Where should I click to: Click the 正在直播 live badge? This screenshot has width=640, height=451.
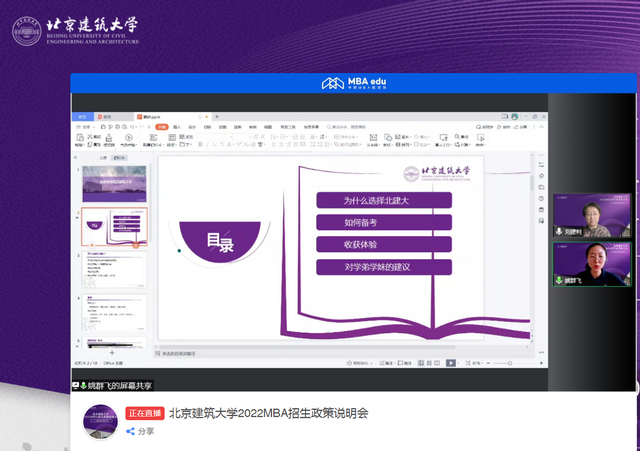[145, 413]
